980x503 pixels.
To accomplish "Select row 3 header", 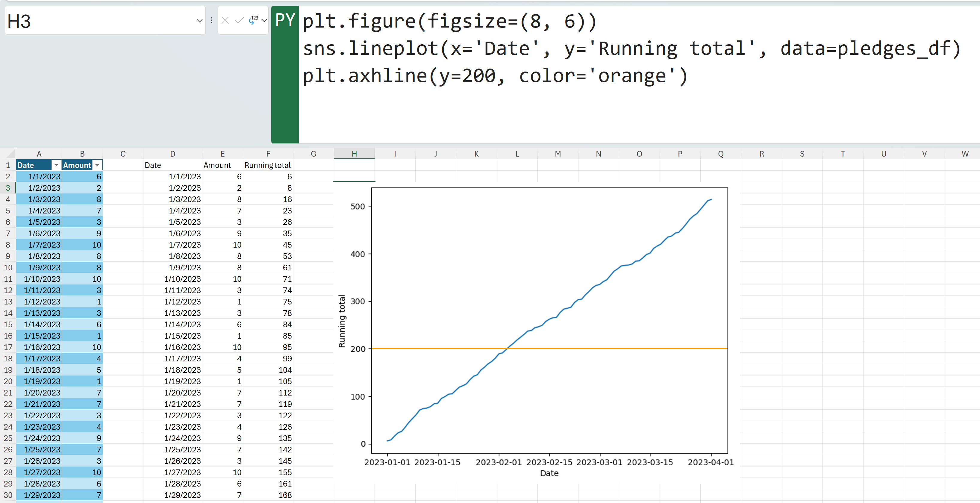I will pyautogui.click(x=7, y=188).
